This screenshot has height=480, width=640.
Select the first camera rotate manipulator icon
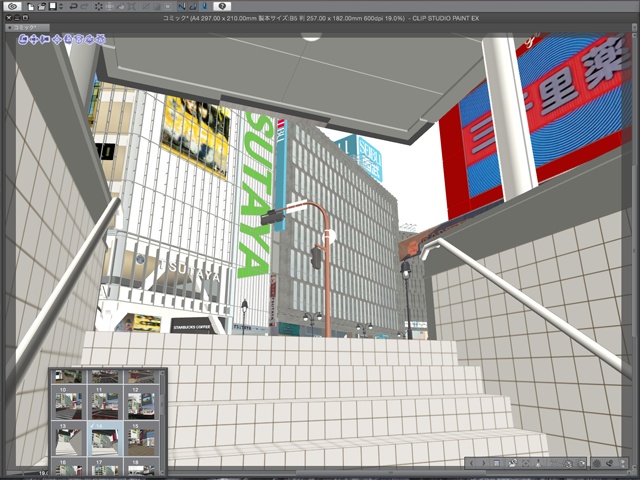tap(23, 39)
